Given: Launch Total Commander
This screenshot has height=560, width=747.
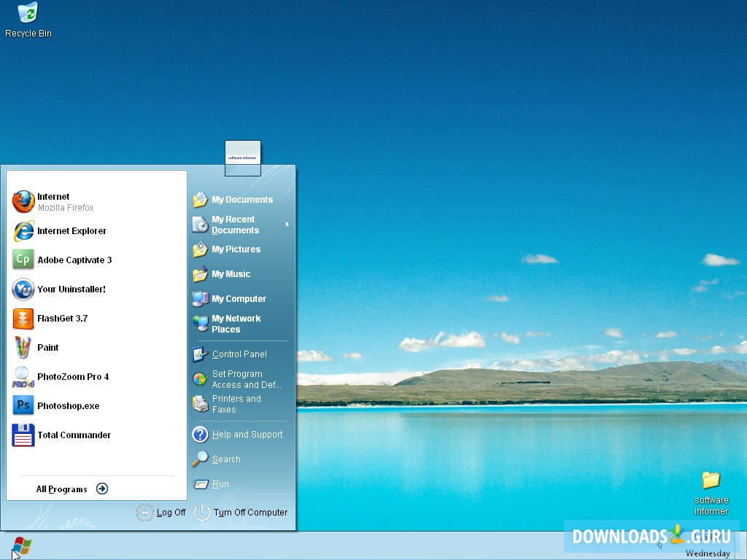Looking at the screenshot, I should (x=74, y=435).
